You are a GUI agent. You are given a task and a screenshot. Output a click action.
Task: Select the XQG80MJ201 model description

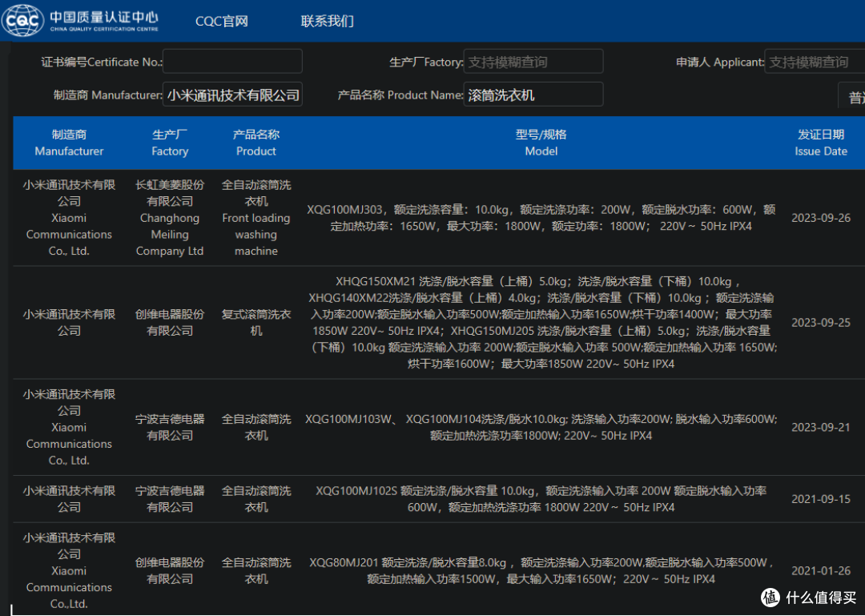click(x=541, y=570)
